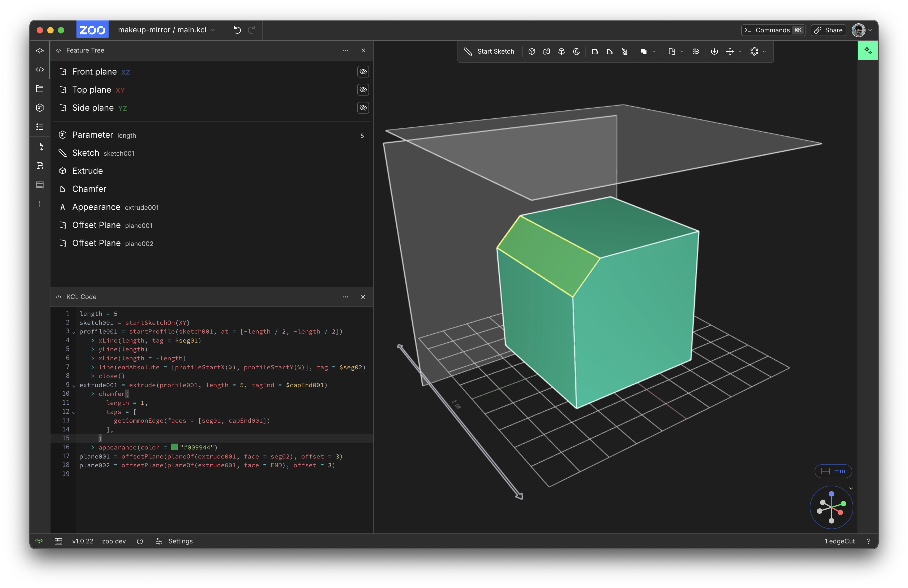Toggle Top plane visibility
Image resolution: width=908 pixels, height=588 pixels.
tap(363, 90)
